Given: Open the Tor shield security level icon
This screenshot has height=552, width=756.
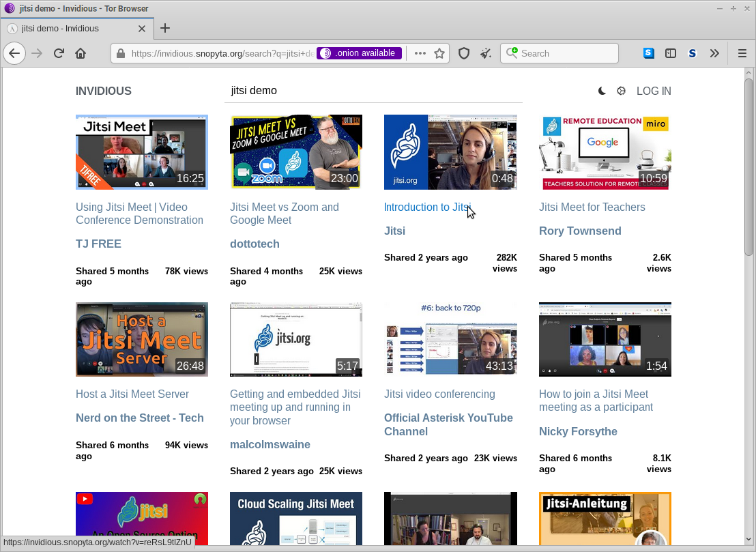Looking at the screenshot, I should coord(464,53).
